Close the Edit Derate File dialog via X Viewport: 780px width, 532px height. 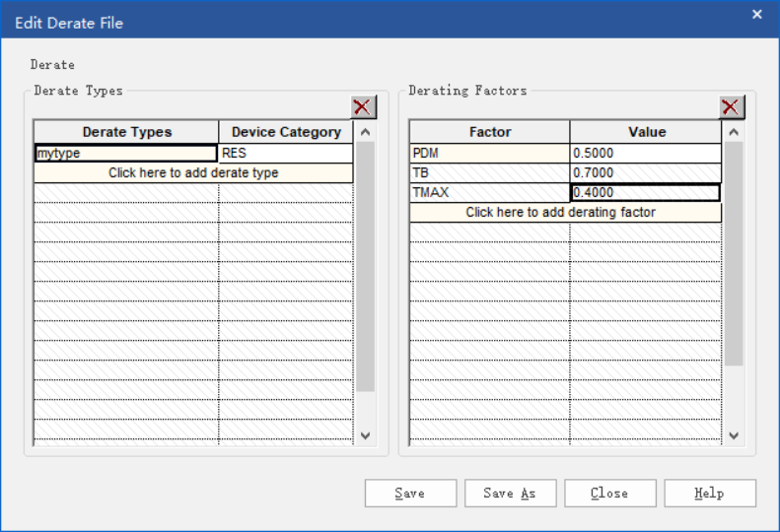756,15
